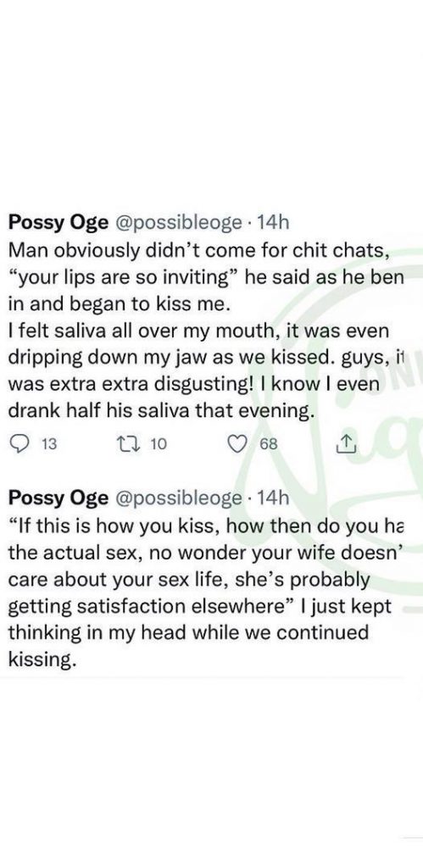The height and width of the screenshot is (868, 423).
Task: Like the first tweet via heart icon
Action: (237, 442)
